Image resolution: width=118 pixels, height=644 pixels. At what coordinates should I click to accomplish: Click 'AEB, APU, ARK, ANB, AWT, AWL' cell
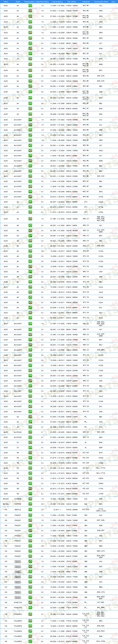pos(101,219)
